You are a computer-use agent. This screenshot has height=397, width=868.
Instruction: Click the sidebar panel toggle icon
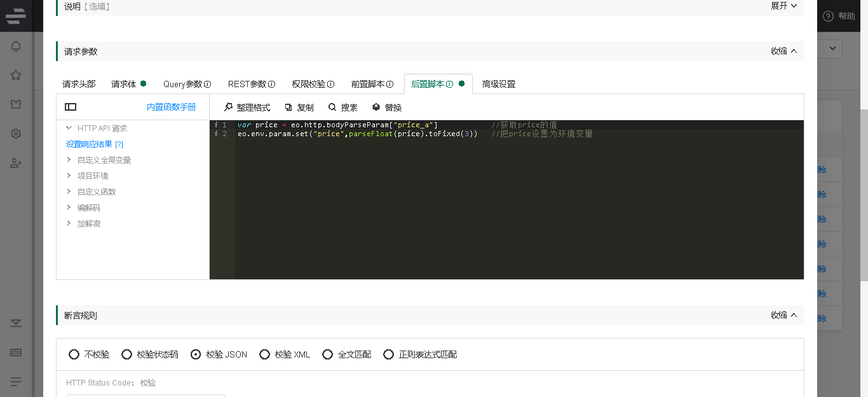(71, 107)
